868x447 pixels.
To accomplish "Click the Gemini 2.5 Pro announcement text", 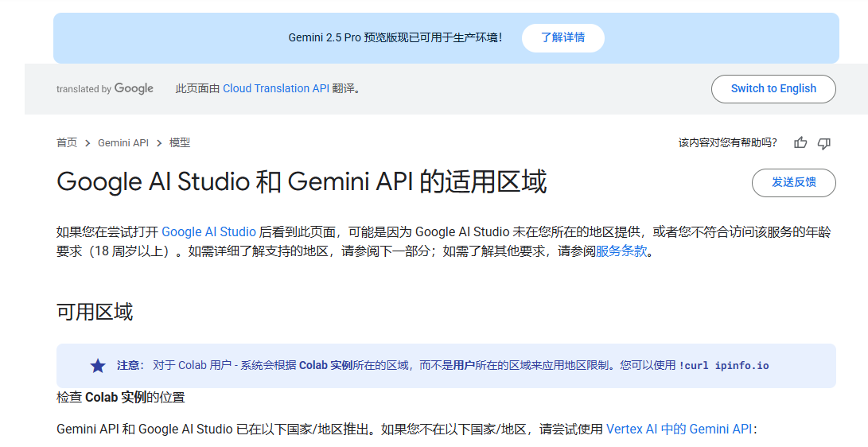I will [x=395, y=37].
